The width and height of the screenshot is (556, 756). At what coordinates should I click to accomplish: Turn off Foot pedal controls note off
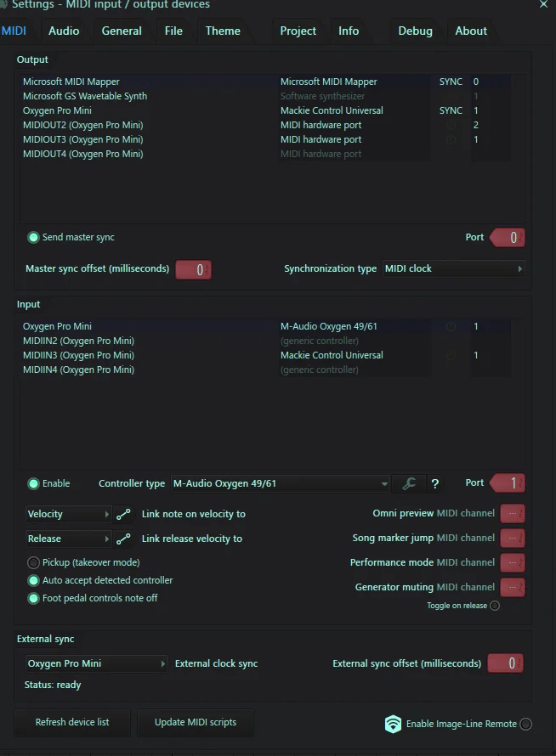[x=33, y=598]
